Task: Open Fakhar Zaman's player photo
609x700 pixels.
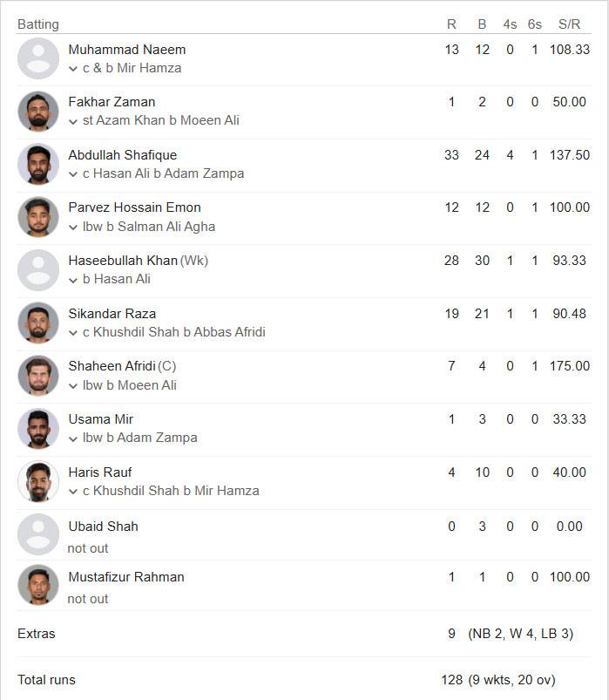Action: coord(38,112)
